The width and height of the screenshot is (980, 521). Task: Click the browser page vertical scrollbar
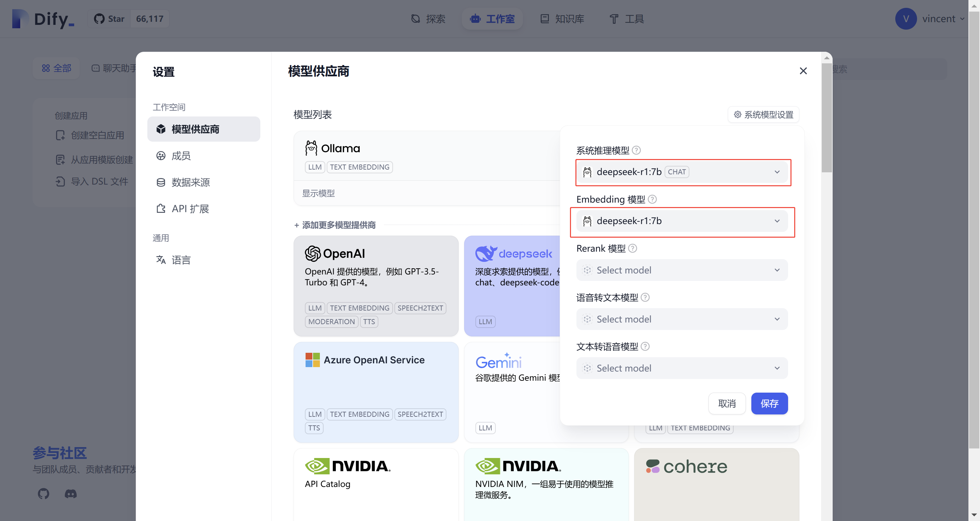pos(974,230)
